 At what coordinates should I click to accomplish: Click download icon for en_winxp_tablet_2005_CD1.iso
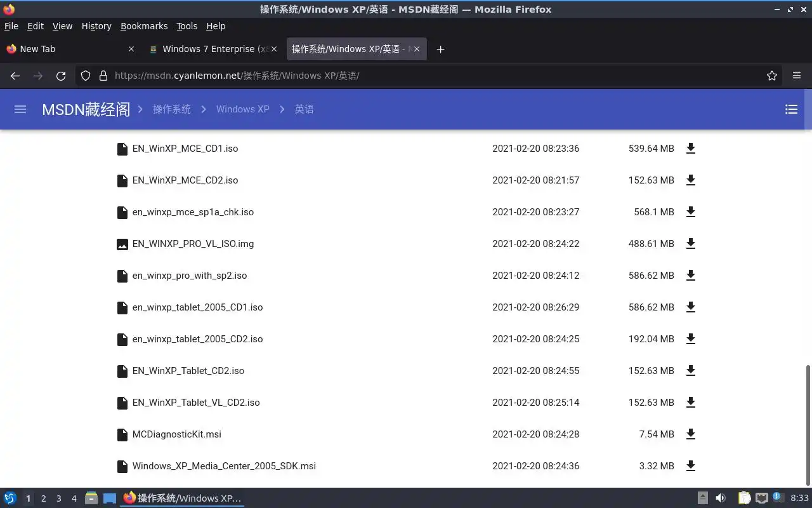(x=691, y=307)
